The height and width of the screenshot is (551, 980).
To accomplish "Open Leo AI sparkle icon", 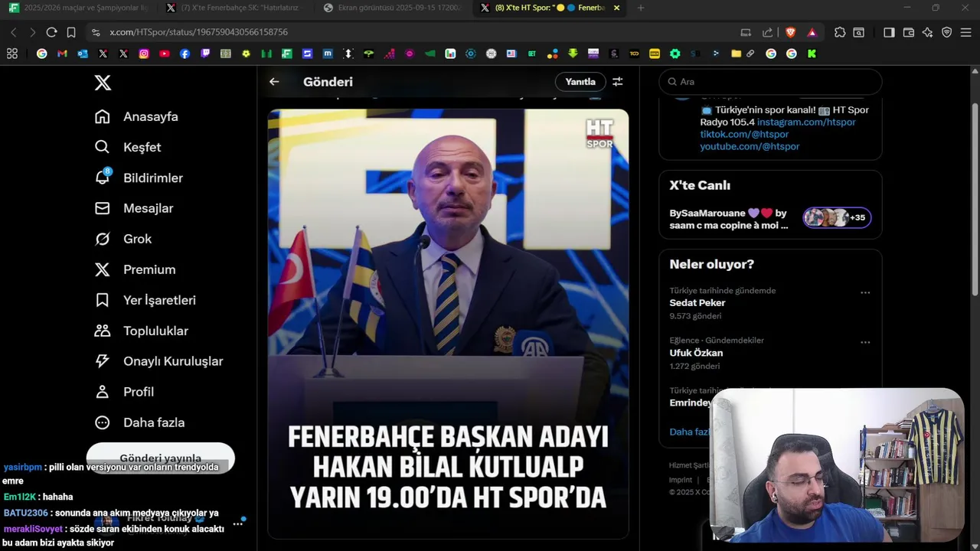I will point(928,32).
